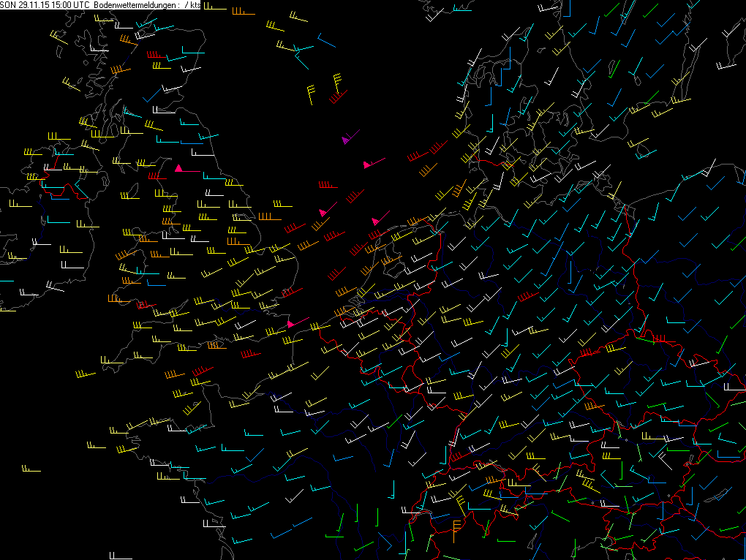746x560 pixels.
Task: Select the horizontal red five-feather barb in the North Sea
Action: coord(328,185)
